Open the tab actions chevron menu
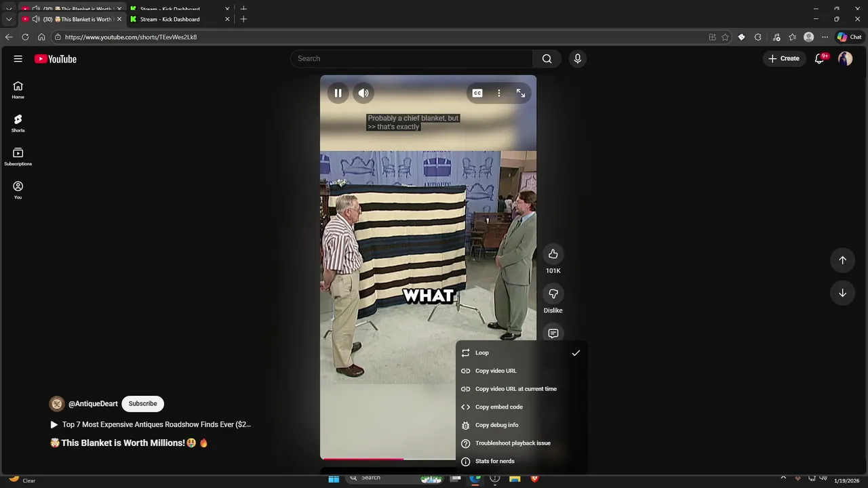This screenshot has height=488, width=868. click(x=9, y=19)
